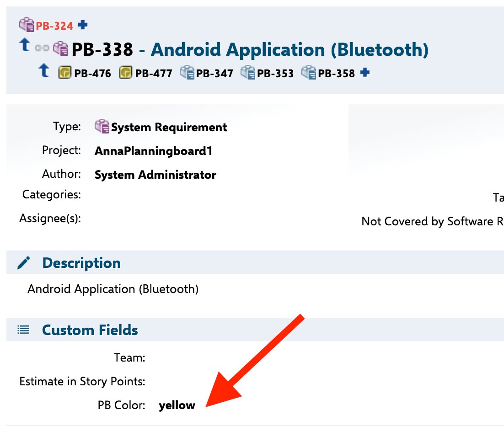Click yellow icon beside PB-476
504x426 pixels.
coord(64,72)
